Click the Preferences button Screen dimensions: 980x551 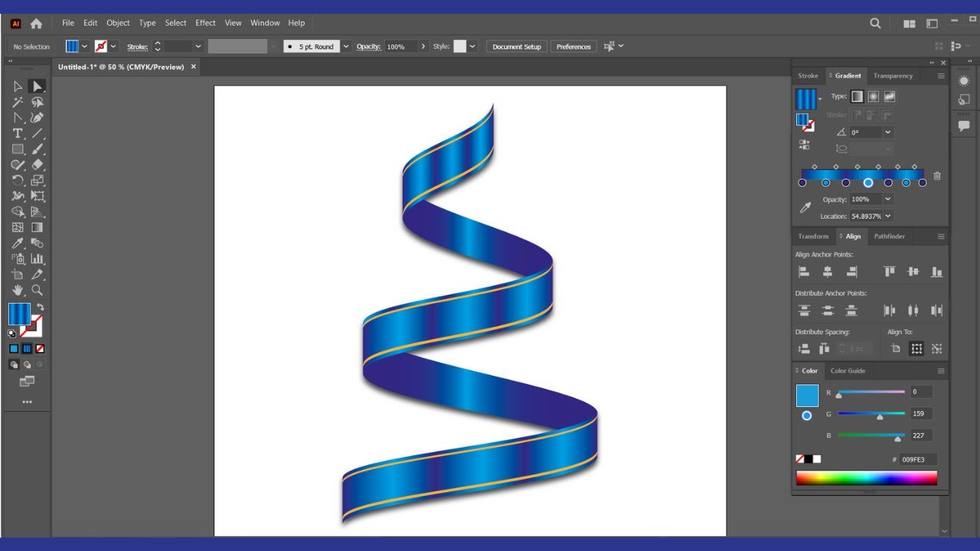pos(573,47)
